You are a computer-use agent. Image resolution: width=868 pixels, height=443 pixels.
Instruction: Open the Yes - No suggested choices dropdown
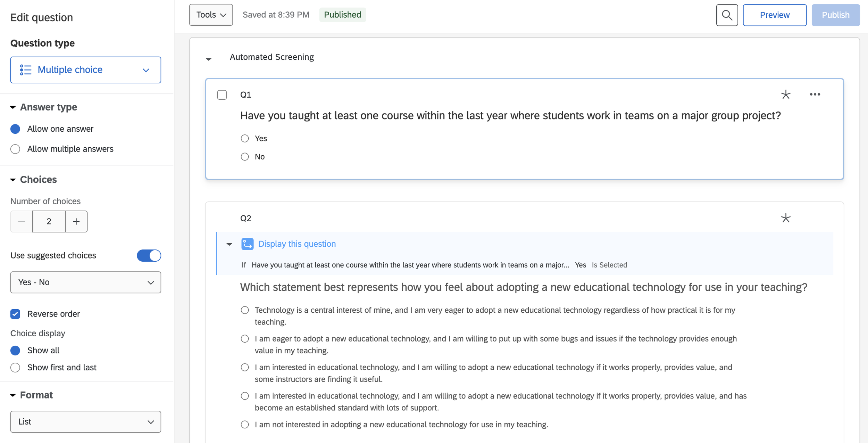click(85, 282)
